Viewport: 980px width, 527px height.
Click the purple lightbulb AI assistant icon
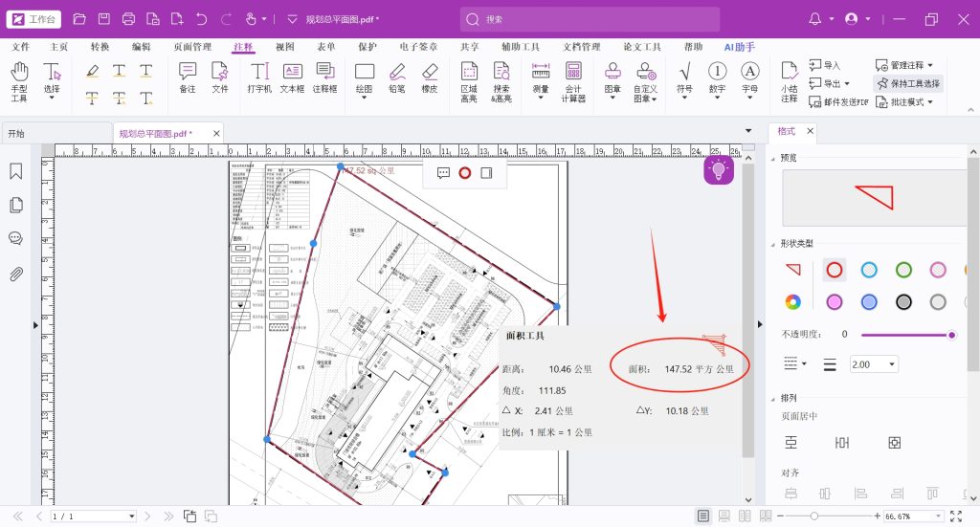[x=719, y=170]
